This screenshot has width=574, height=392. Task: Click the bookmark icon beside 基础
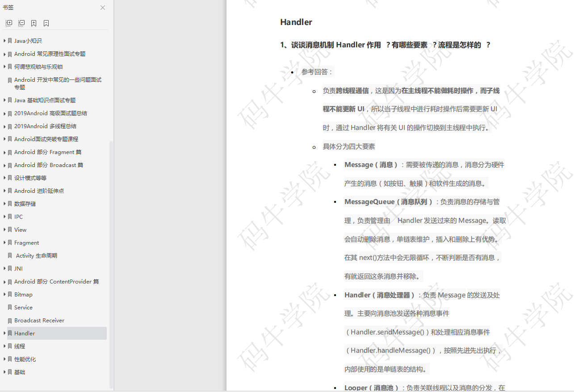(10, 372)
